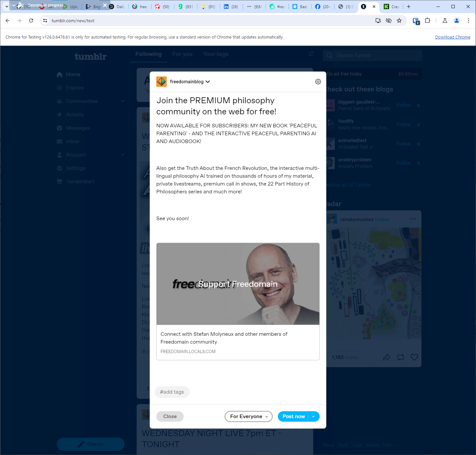The width and height of the screenshot is (476, 455).
Task: Click the Chrome Labs flask icon
Action: click(445, 21)
